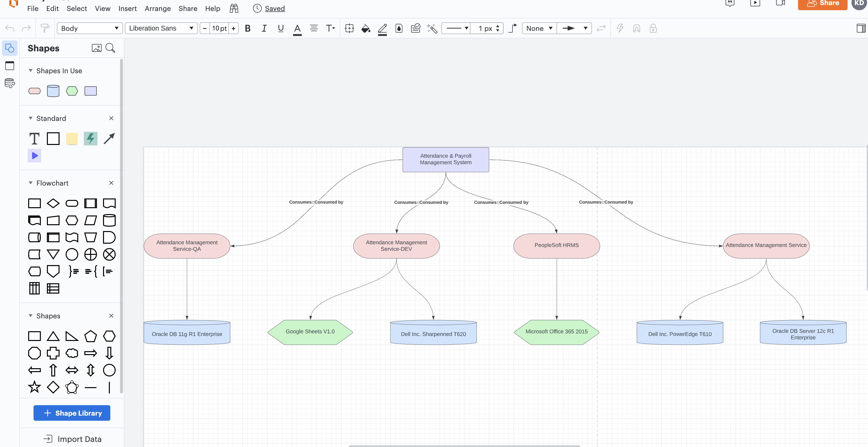Image resolution: width=868 pixels, height=447 pixels.
Task: Open the Arrange menu
Action: (157, 9)
